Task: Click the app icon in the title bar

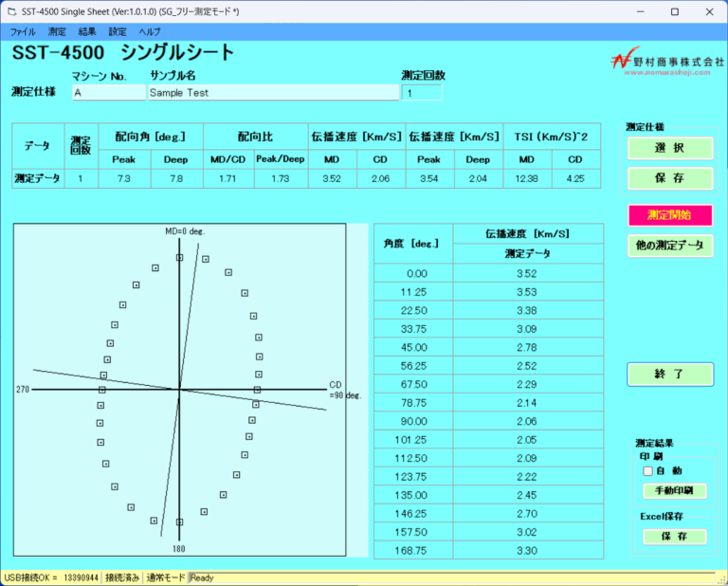Action: tap(11, 11)
